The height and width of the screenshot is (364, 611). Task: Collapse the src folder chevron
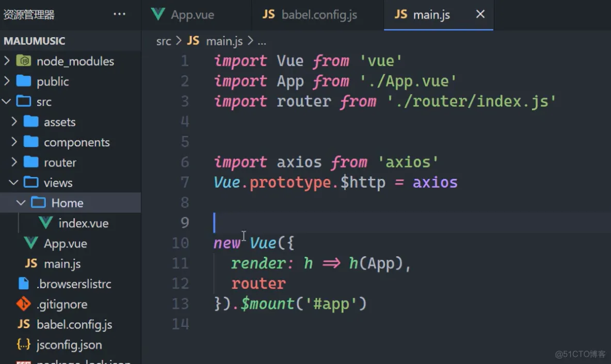[7, 101]
